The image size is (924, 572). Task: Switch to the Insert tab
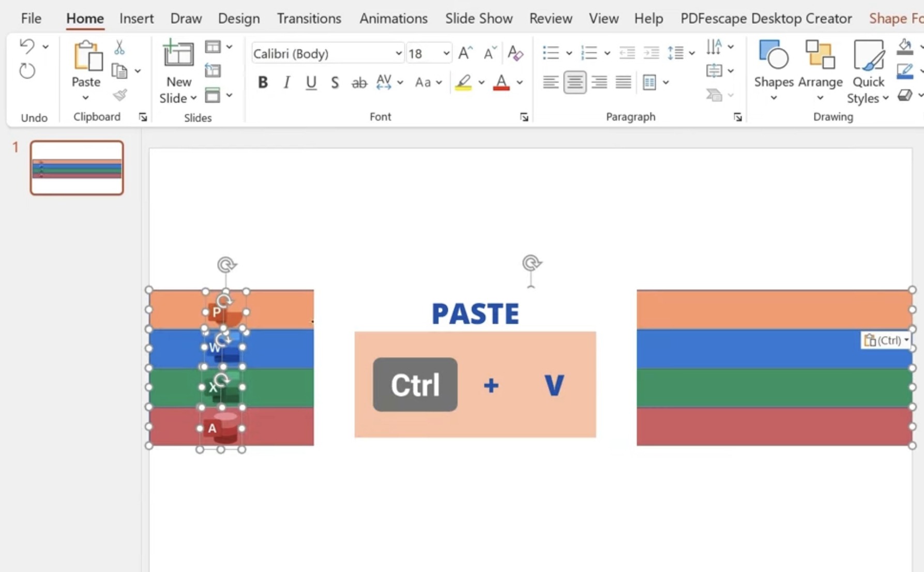tap(137, 18)
